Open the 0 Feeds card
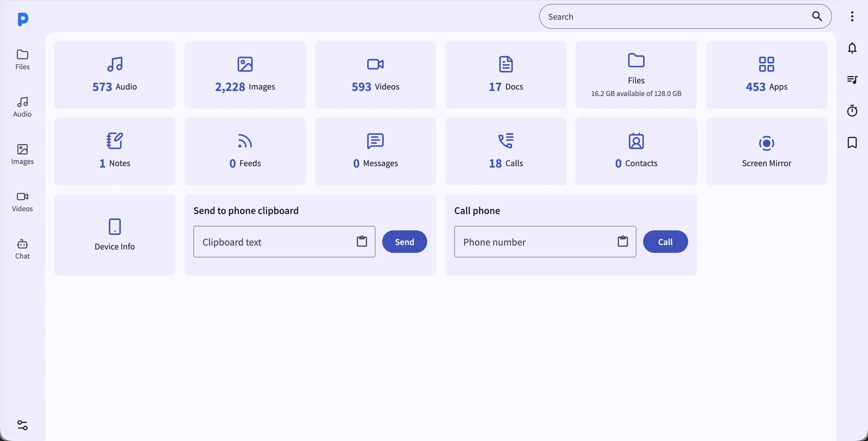This screenshot has height=441, width=868. (245, 152)
